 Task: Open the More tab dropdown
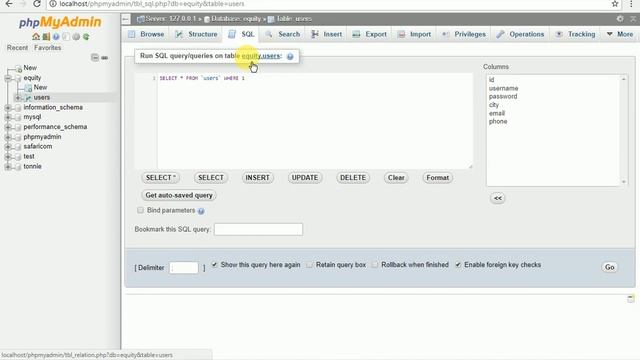click(620, 34)
